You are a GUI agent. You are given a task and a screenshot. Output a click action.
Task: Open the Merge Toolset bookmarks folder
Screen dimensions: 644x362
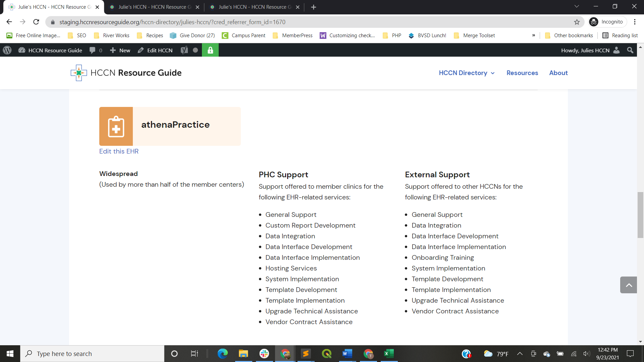click(474, 36)
